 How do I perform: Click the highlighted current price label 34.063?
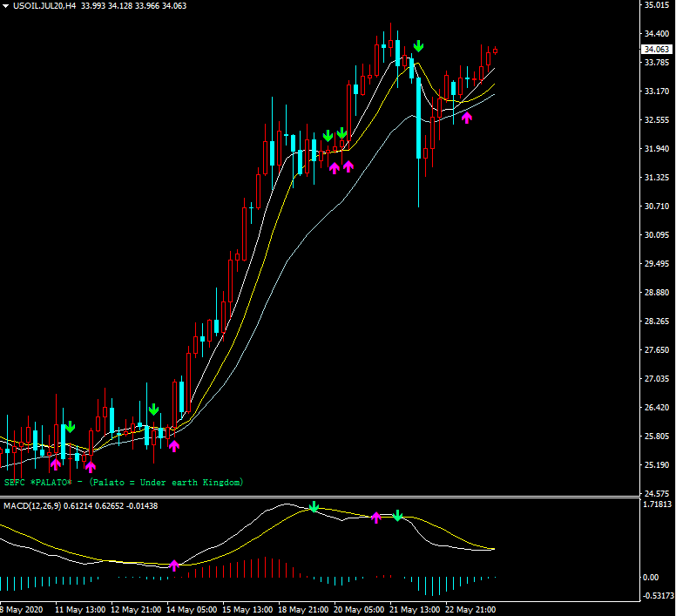(655, 50)
